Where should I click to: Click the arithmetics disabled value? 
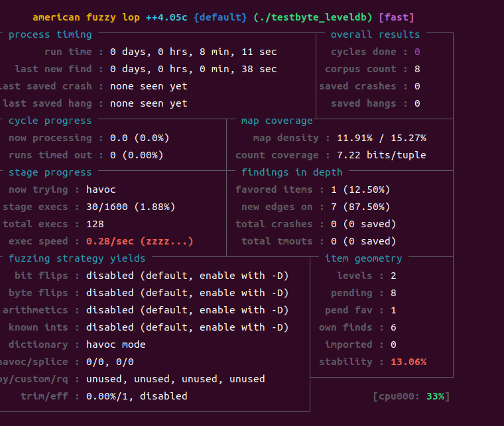188,310
